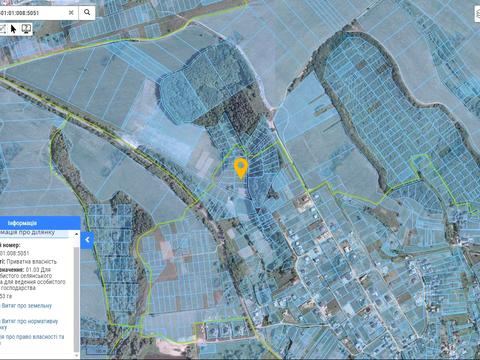Collapse the information side panel

[87, 240]
